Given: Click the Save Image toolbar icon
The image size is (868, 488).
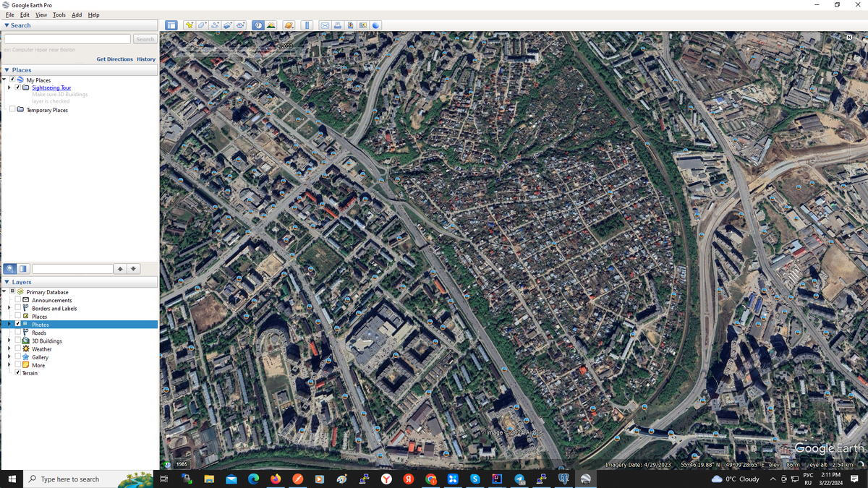Looking at the screenshot, I should point(350,25).
